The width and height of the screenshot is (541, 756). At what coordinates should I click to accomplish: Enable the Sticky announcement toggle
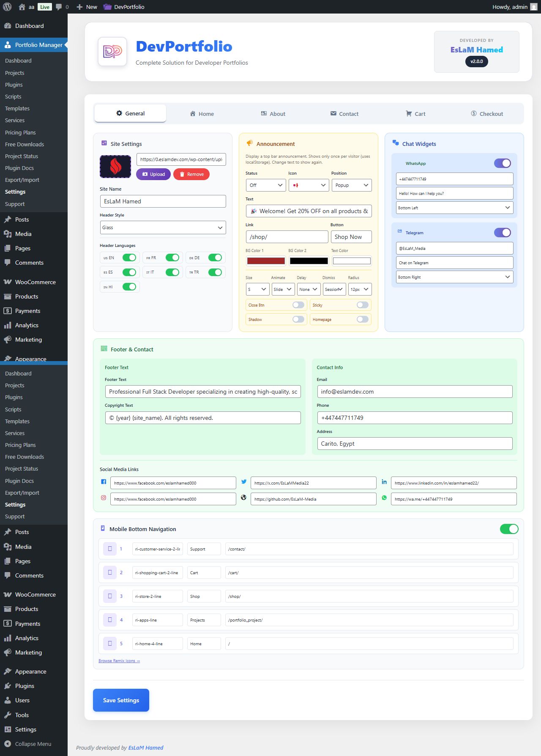pyautogui.click(x=362, y=305)
